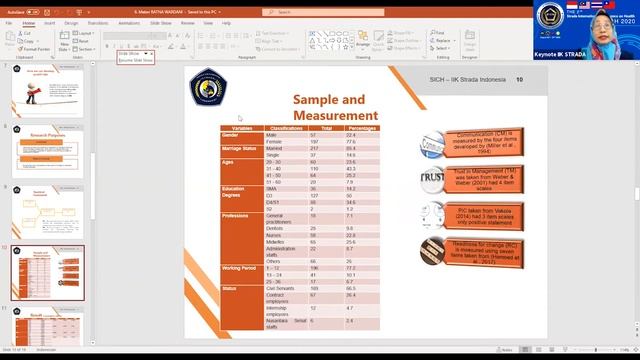
Task: Cut the selection with Cut
Action: pyautogui.click(x=24, y=33)
